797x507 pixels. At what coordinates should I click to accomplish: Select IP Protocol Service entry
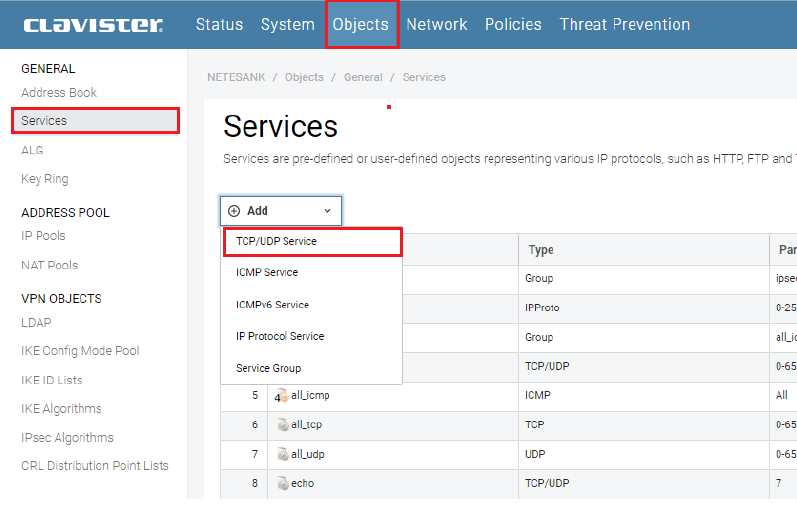coord(280,336)
